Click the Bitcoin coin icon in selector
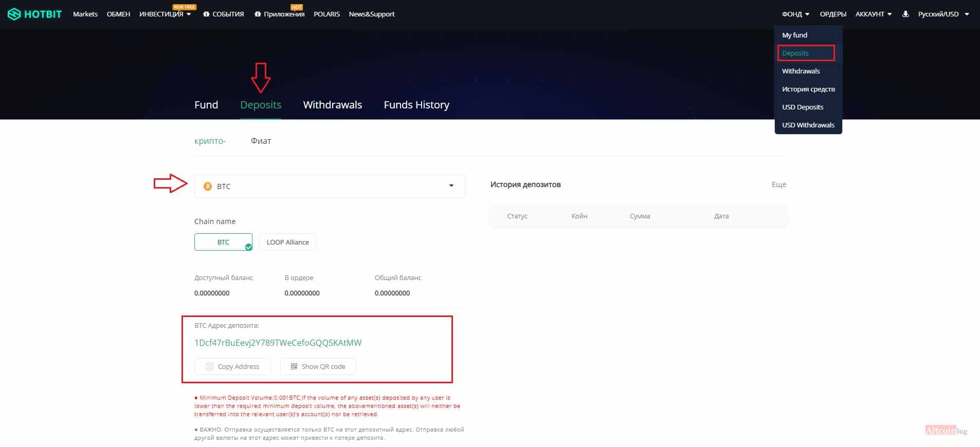The height and width of the screenshot is (447, 980). click(x=208, y=187)
